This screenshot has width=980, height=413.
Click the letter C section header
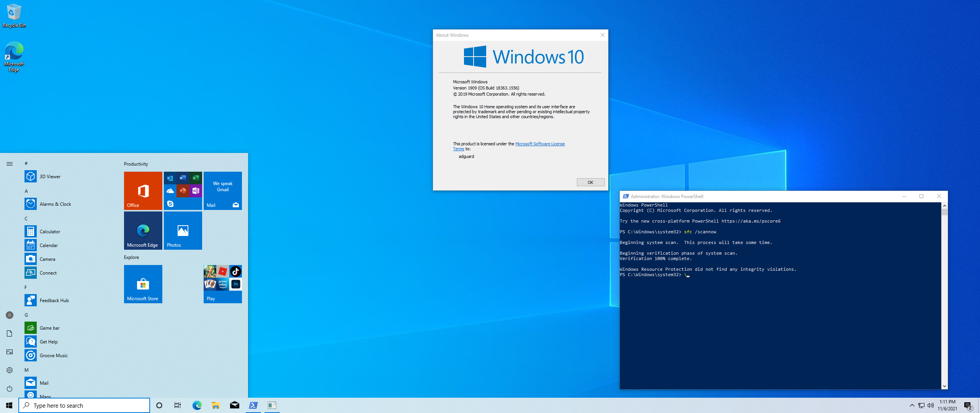(26, 218)
